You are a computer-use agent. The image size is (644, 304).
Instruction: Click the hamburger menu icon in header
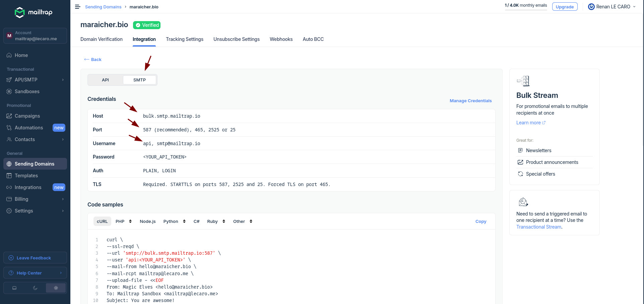[x=77, y=7]
